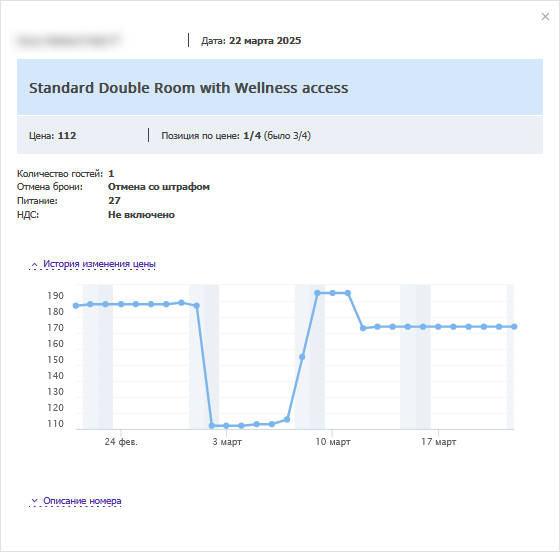Click the 3 март axis label
The height and width of the screenshot is (552, 560).
[227, 442]
